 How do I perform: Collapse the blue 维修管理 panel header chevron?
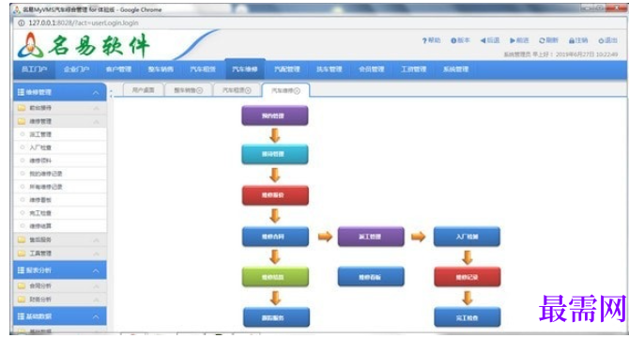[x=96, y=93]
